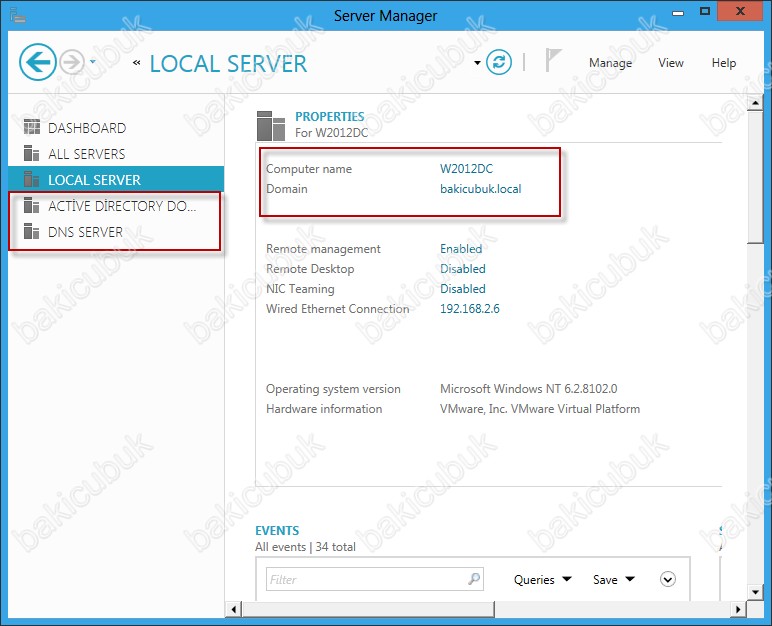772x626 pixels.
Task: Click into the events Filter field
Action: [367, 579]
